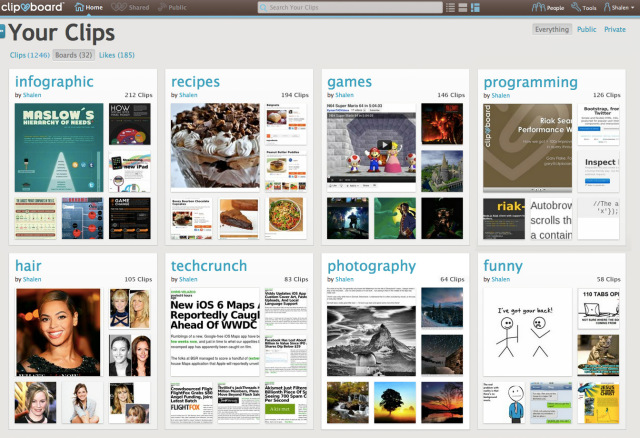Viewport: 640px width, 438px height.
Task: Click Shalen author link under funny
Action: (x=501, y=280)
